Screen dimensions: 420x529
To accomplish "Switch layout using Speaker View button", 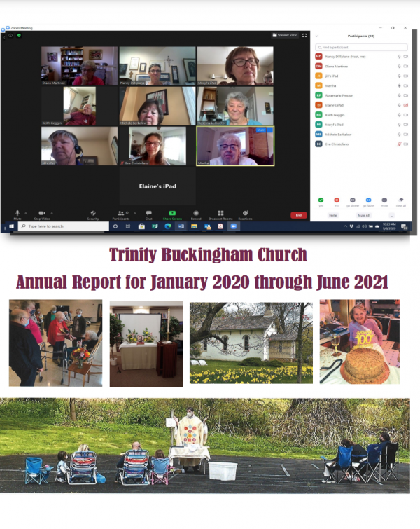I will click(x=285, y=35).
